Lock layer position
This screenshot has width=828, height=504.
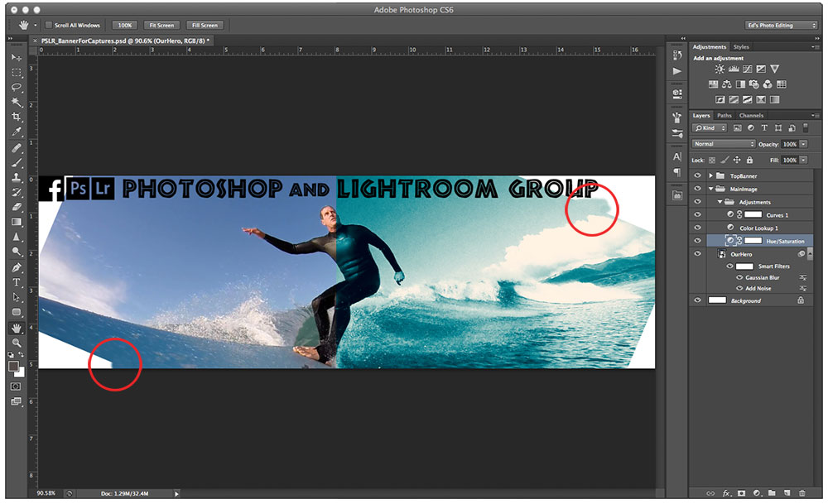tap(737, 160)
